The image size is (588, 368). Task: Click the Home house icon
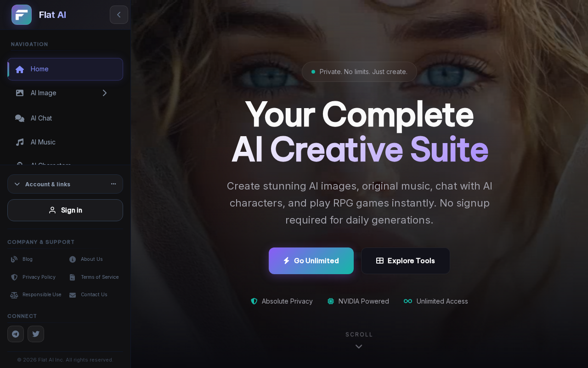20,69
